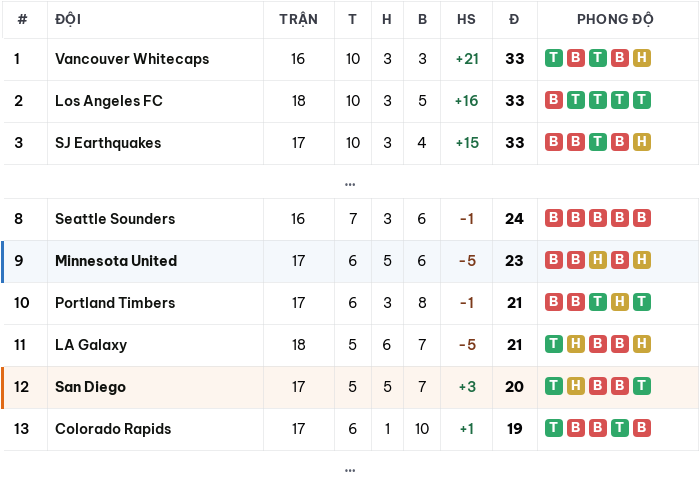700x485 pixels.
Task: Open the LA Galaxy team link
Action: (91, 345)
